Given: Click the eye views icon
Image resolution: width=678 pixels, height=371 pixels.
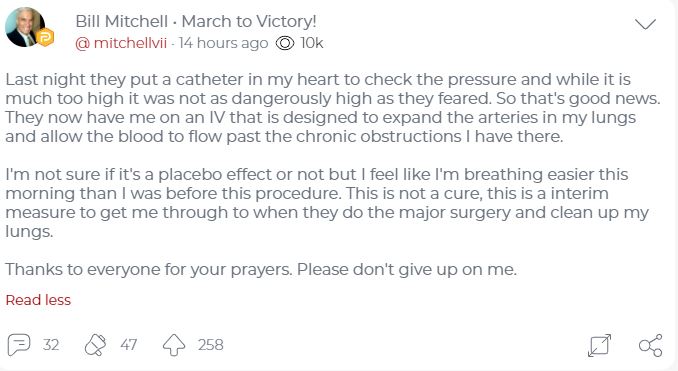Looking at the screenshot, I should (x=285, y=43).
